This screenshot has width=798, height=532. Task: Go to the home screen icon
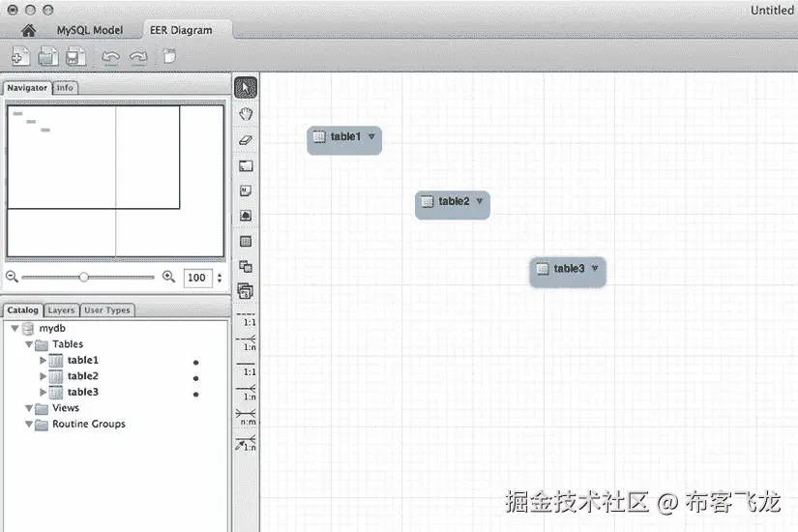point(28,31)
